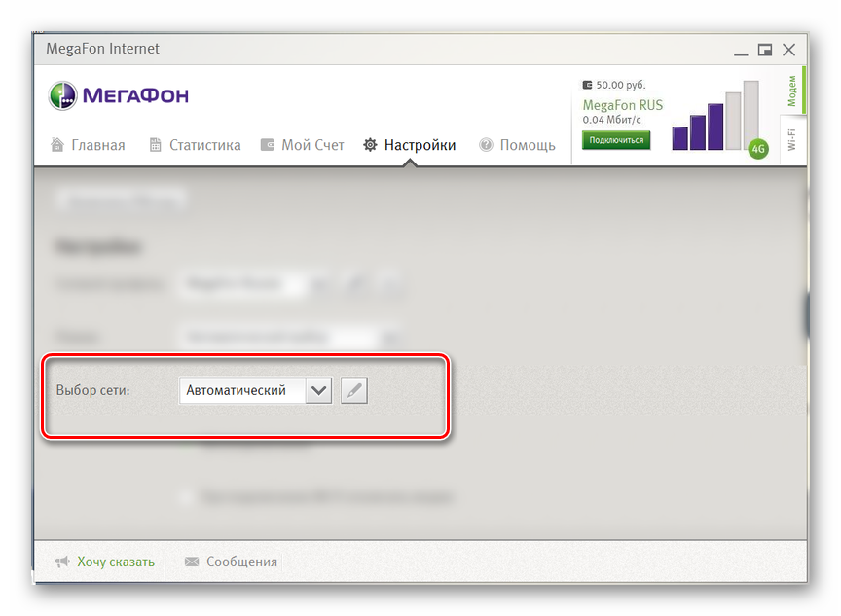841x616 pixels.
Task: Open the Хочу сказать feedback link
Action: pyautogui.click(x=104, y=562)
